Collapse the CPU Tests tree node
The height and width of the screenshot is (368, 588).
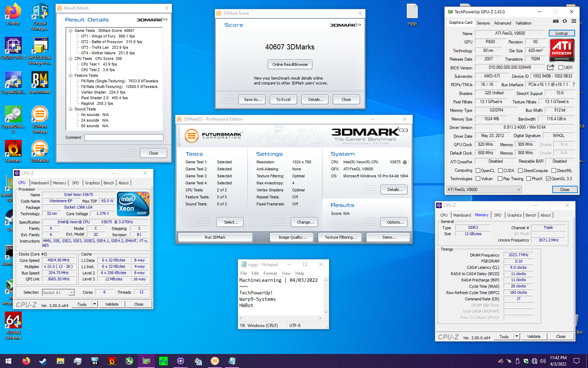(70, 59)
